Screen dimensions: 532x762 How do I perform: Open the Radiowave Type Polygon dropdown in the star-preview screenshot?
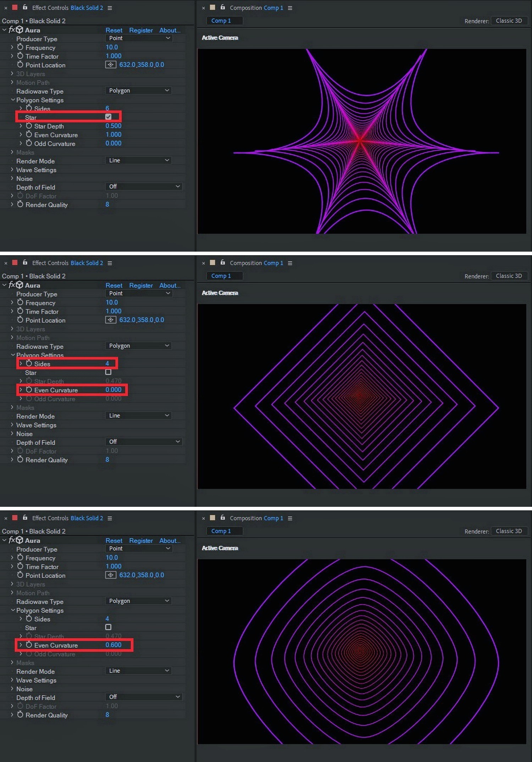point(138,91)
